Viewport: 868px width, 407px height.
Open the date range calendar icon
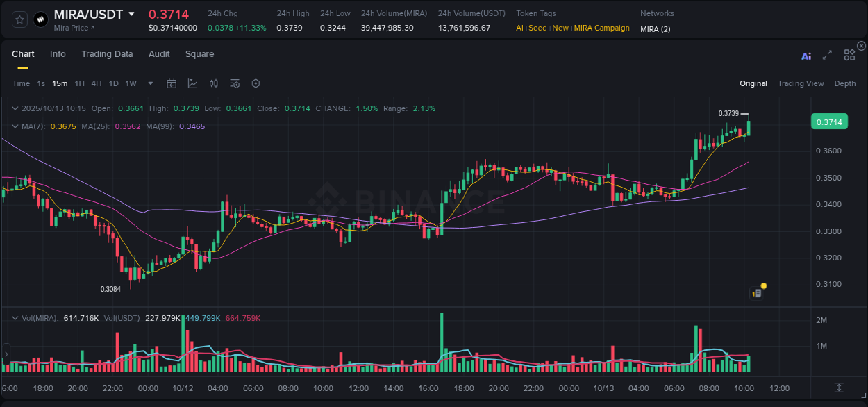click(172, 83)
